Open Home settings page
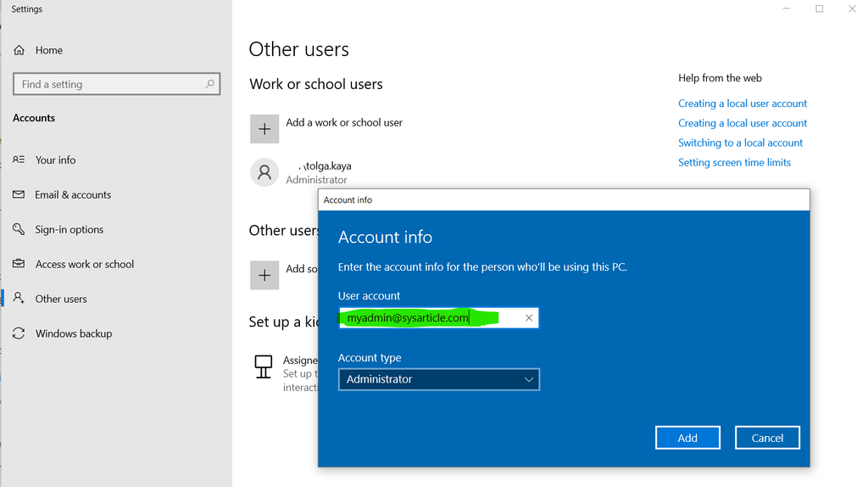868x487 pixels. (48, 50)
